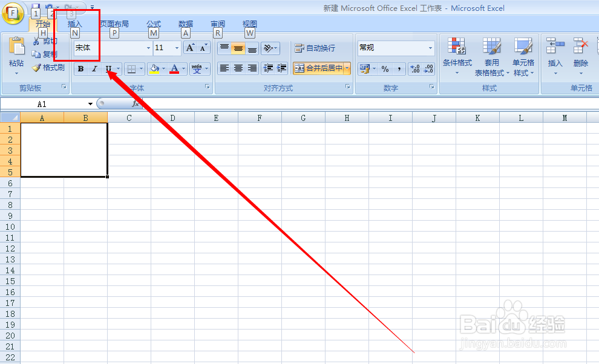Select row header 10
The height and width of the screenshot is (364, 599).
pos(10,227)
